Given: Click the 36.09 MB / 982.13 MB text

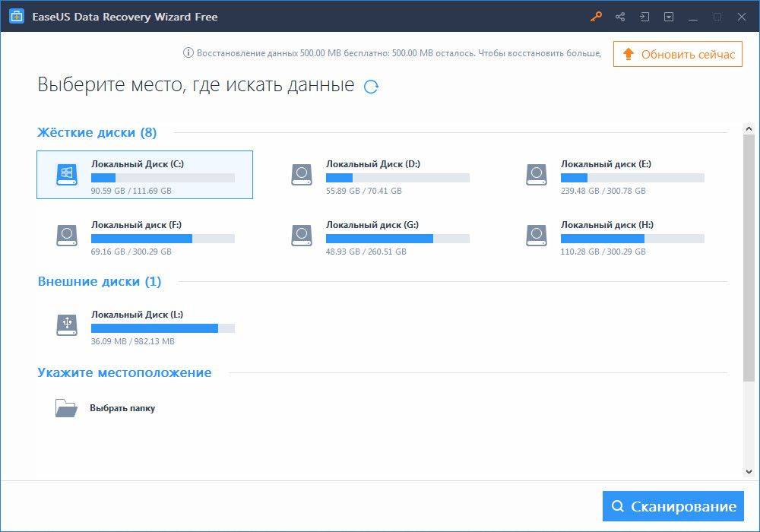Looking at the screenshot, I should [x=133, y=341].
